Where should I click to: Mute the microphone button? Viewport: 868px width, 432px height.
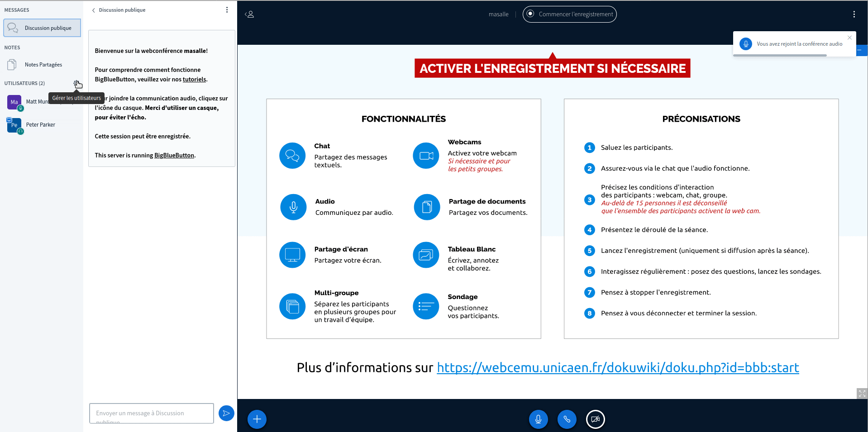[x=538, y=419]
